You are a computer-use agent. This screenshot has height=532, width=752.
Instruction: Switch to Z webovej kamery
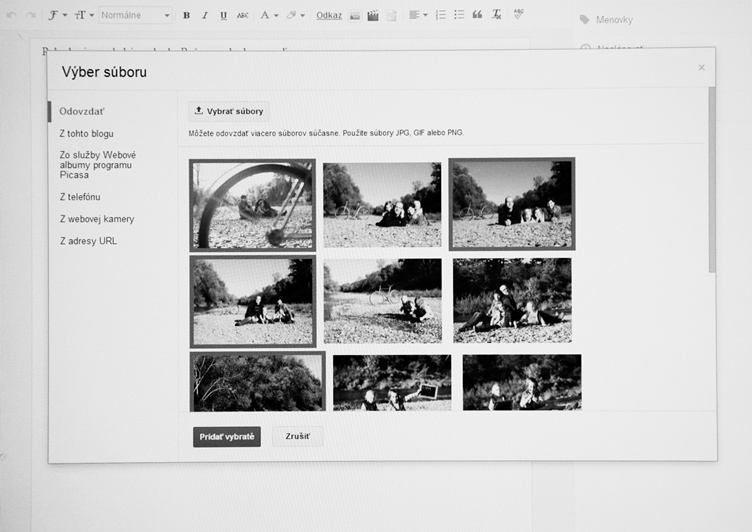pos(97,219)
